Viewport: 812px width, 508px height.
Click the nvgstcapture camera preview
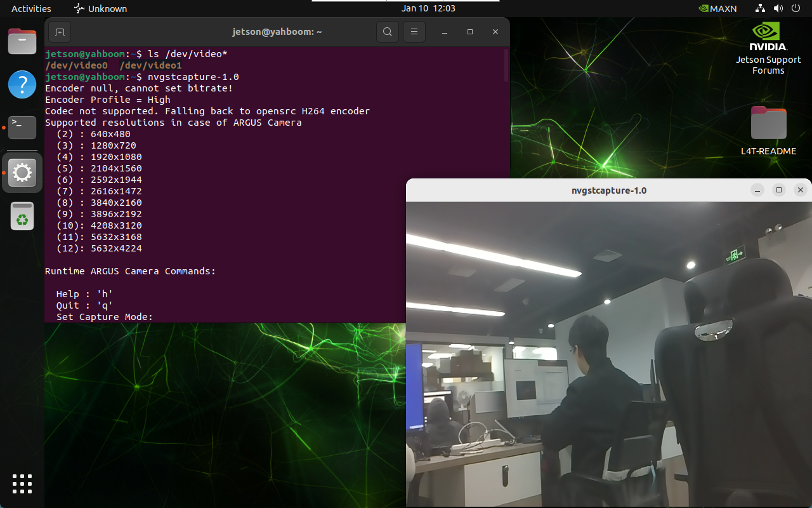click(x=608, y=354)
